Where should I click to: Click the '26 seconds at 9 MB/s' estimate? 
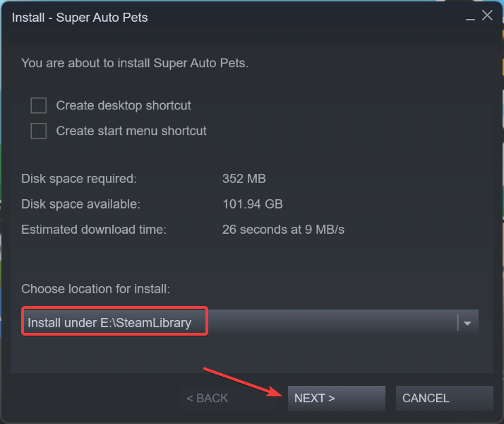pyautogui.click(x=283, y=230)
